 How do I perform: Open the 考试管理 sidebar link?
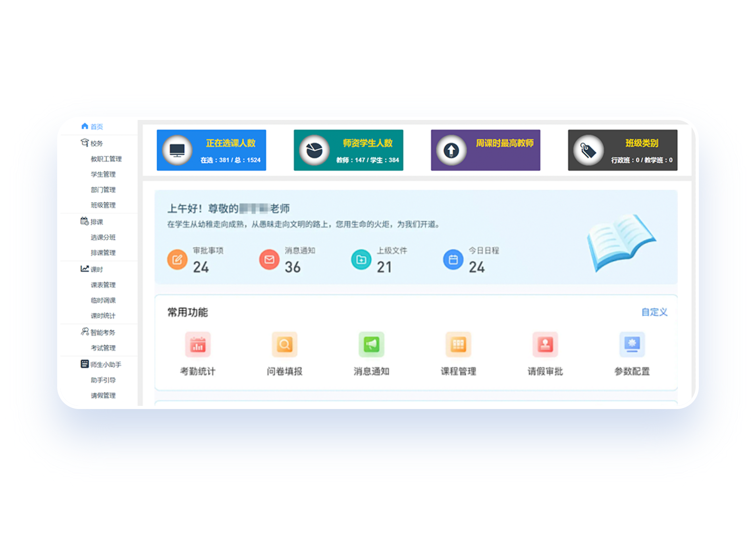click(x=103, y=348)
